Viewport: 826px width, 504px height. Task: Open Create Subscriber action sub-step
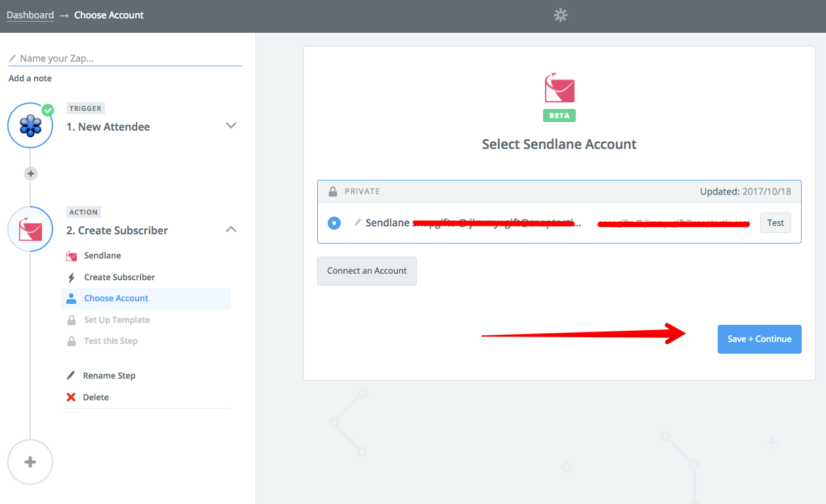[x=120, y=277]
